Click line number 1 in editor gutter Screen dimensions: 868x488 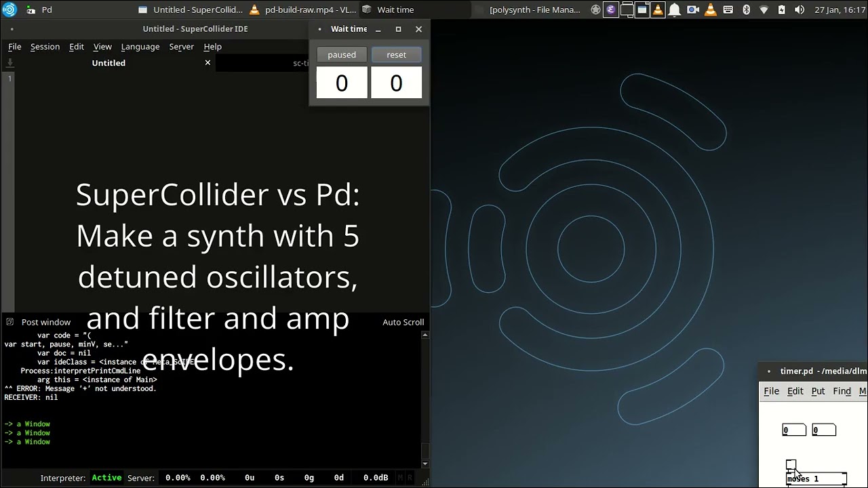[9, 79]
